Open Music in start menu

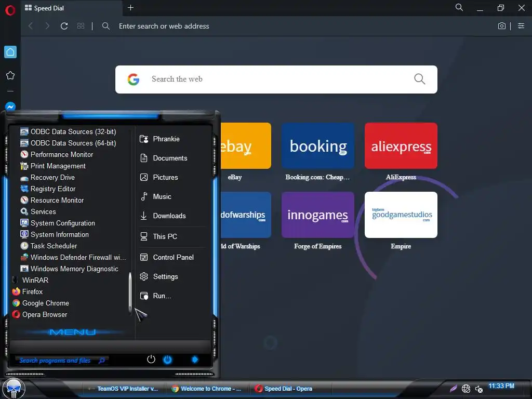click(x=173, y=196)
